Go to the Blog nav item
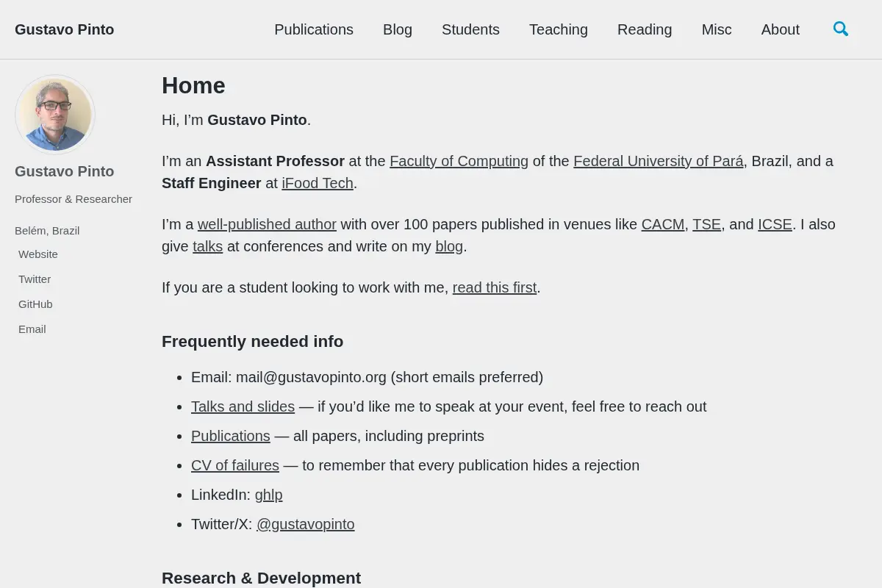This screenshot has height=588, width=882. pyautogui.click(x=398, y=29)
